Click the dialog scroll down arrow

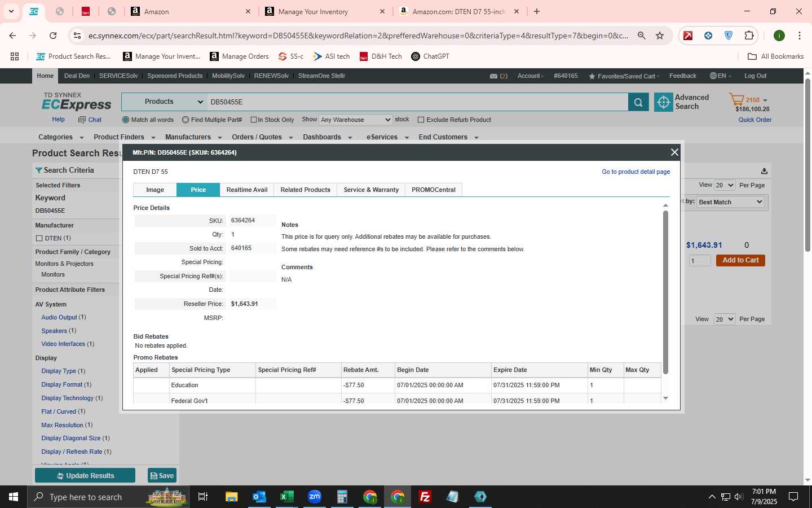[x=665, y=398]
